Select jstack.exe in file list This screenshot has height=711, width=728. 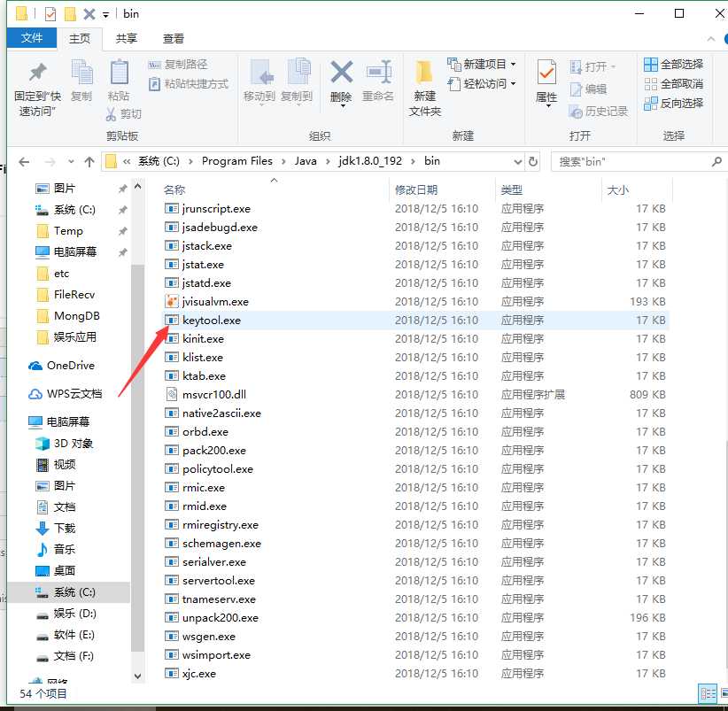click(206, 246)
